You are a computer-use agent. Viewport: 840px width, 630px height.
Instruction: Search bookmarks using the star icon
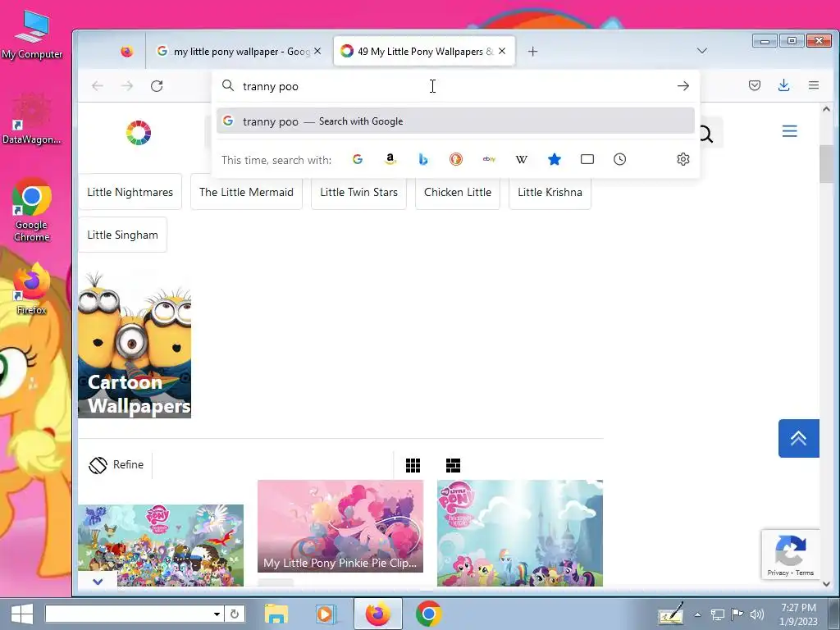555,159
